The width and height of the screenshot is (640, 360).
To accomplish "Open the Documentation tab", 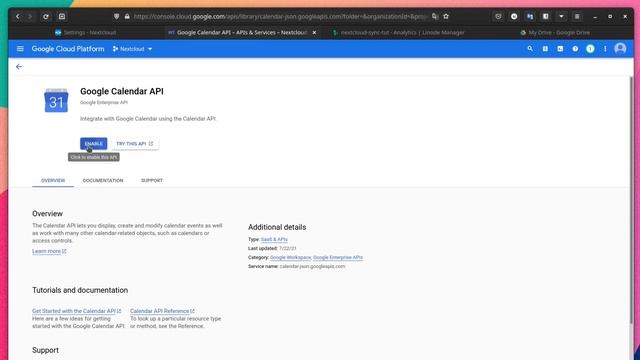I will click(103, 180).
